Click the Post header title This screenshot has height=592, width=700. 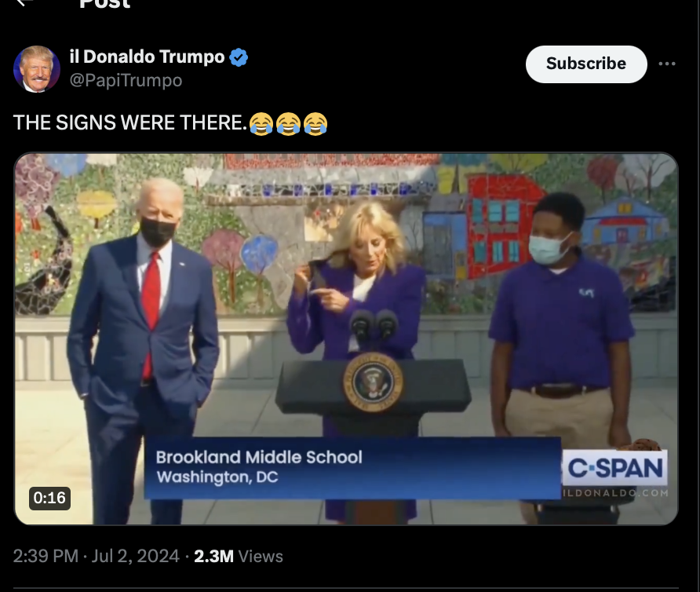(x=104, y=4)
